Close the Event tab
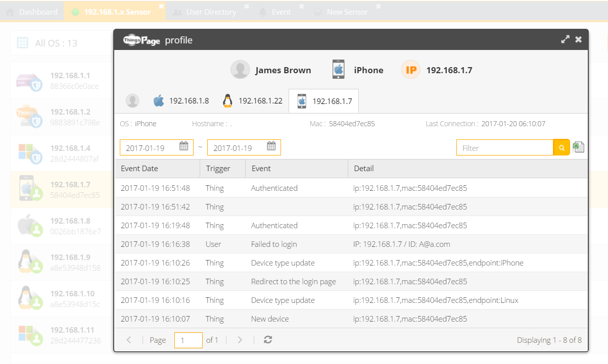 pos(302,7)
